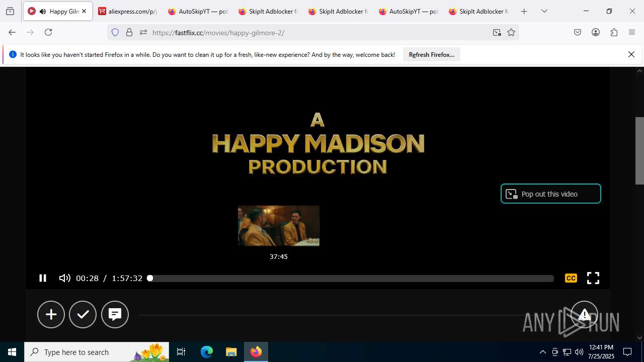
Task: Mark movie as watched checkmark button
Action: 83,314
